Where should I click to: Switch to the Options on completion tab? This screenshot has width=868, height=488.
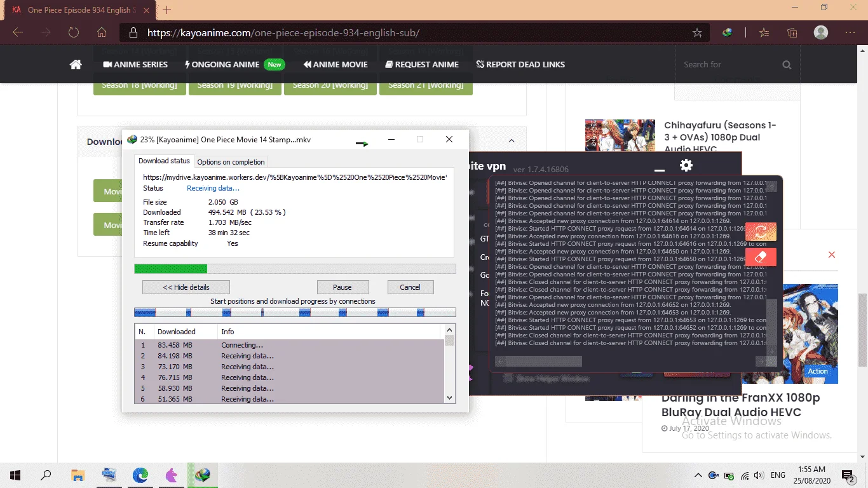click(x=231, y=162)
